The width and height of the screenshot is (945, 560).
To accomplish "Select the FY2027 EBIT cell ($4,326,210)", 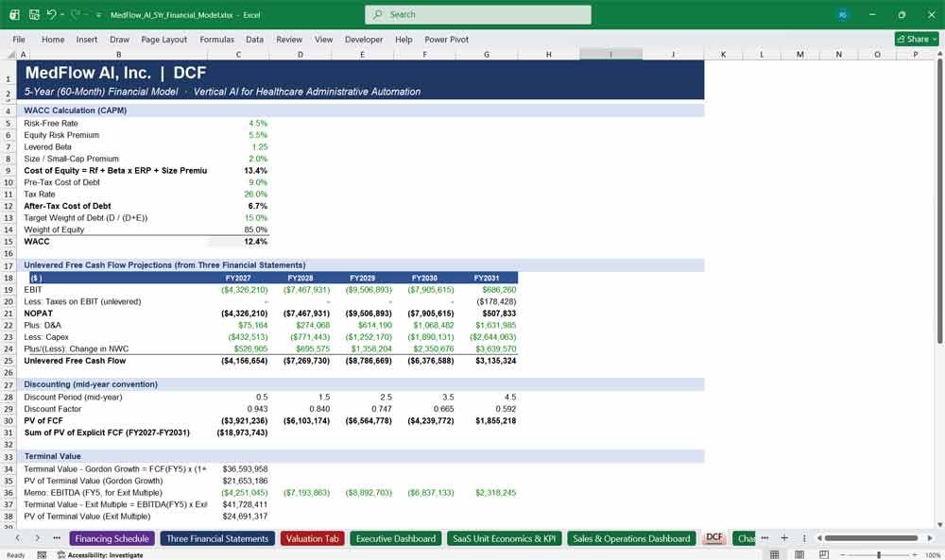I will pyautogui.click(x=239, y=290).
